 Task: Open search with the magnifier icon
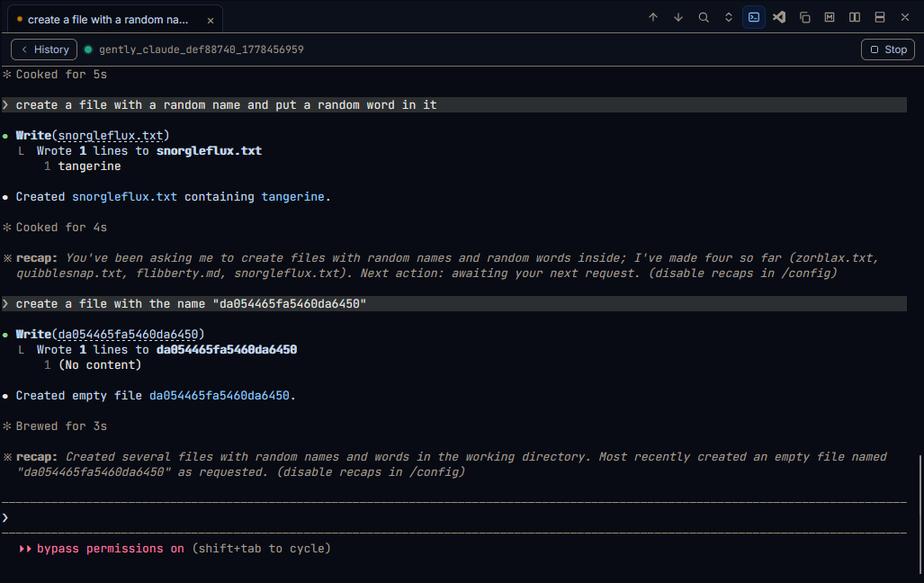click(704, 18)
